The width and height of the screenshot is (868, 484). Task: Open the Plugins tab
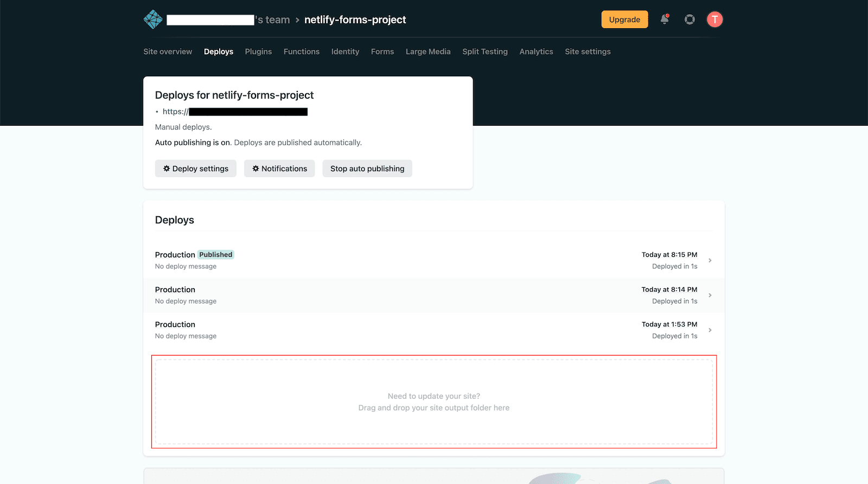(x=258, y=51)
